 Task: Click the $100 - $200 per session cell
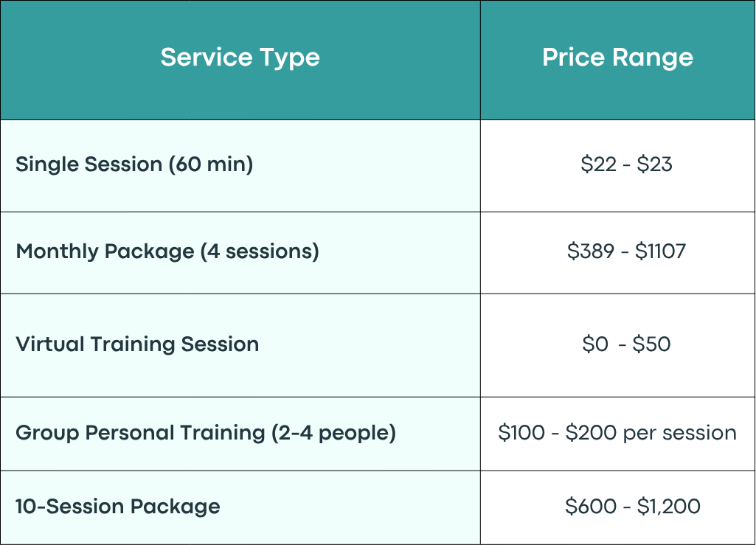pos(617,433)
